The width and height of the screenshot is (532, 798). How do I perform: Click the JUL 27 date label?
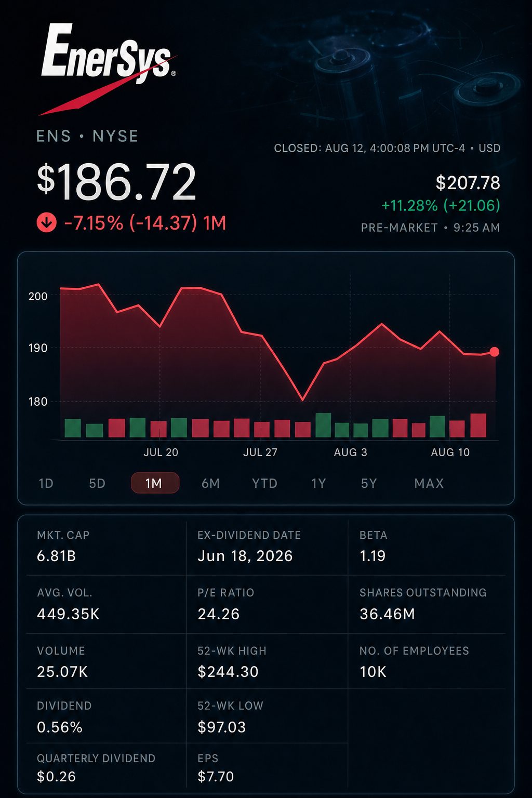[x=260, y=452]
